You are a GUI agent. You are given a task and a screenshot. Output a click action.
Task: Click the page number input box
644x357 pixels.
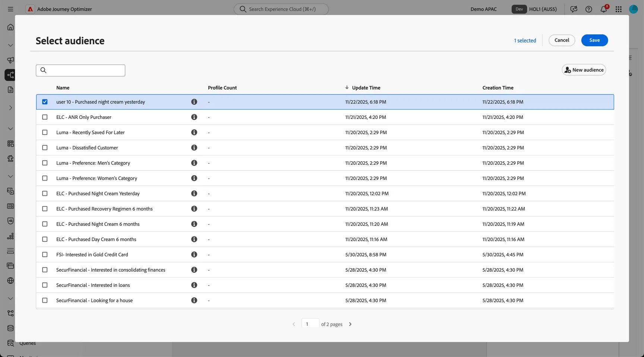[x=310, y=324]
